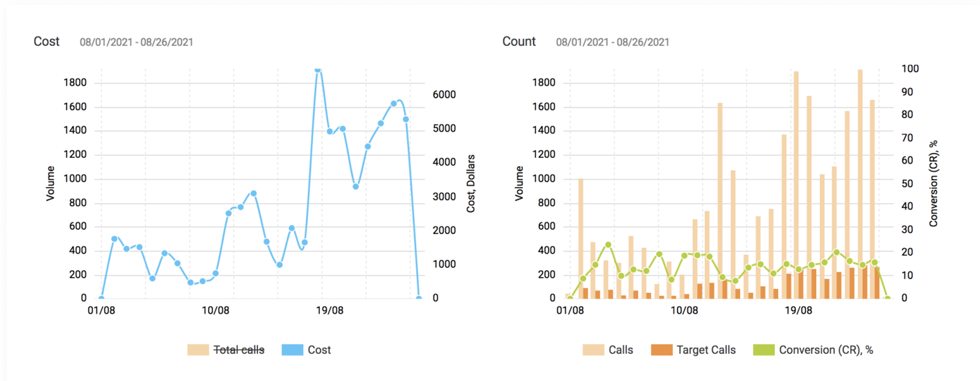Screen dimensions: 980x381
Task: Toggle the Total calls legend entry
Action: tap(226, 350)
